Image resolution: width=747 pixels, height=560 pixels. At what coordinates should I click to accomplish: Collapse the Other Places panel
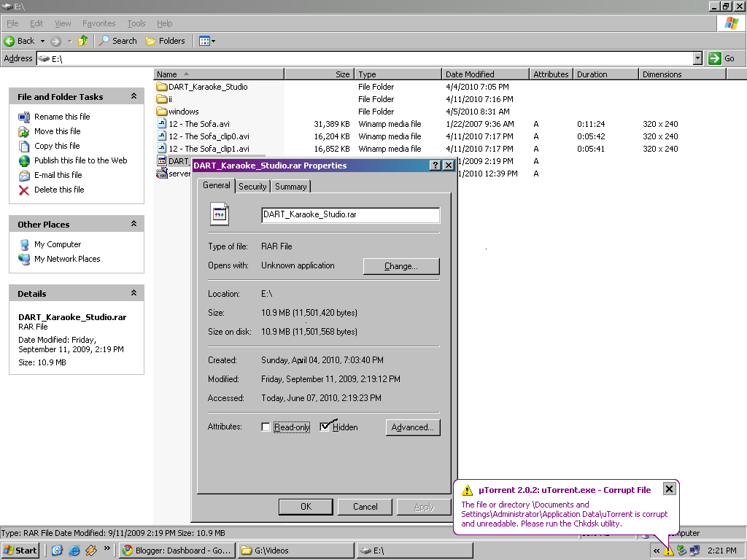pos(134,224)
